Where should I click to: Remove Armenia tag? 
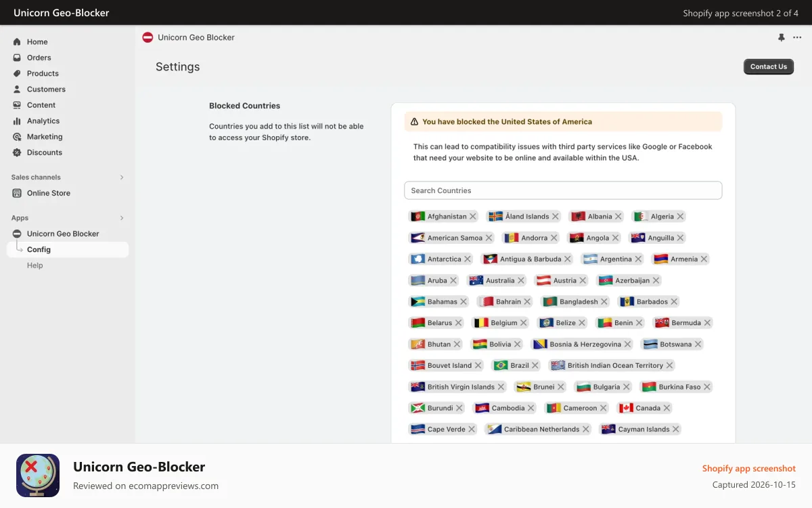click(704, 259)
